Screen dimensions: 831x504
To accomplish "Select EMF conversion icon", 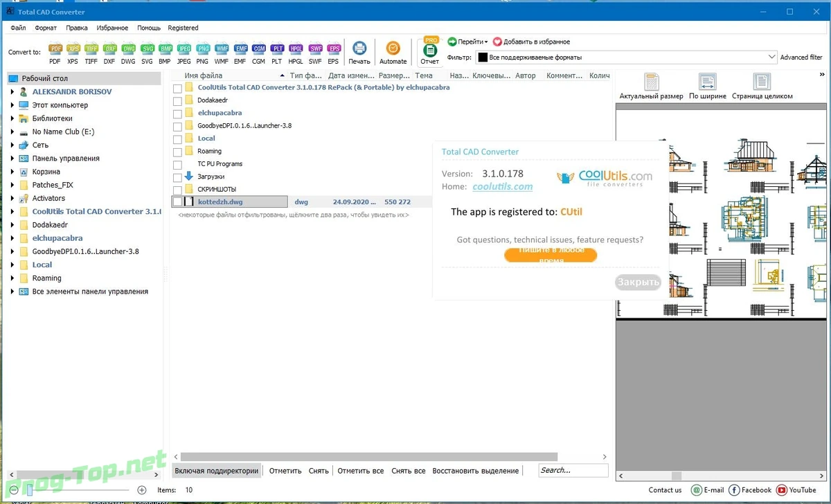I will tap(240, 49).
